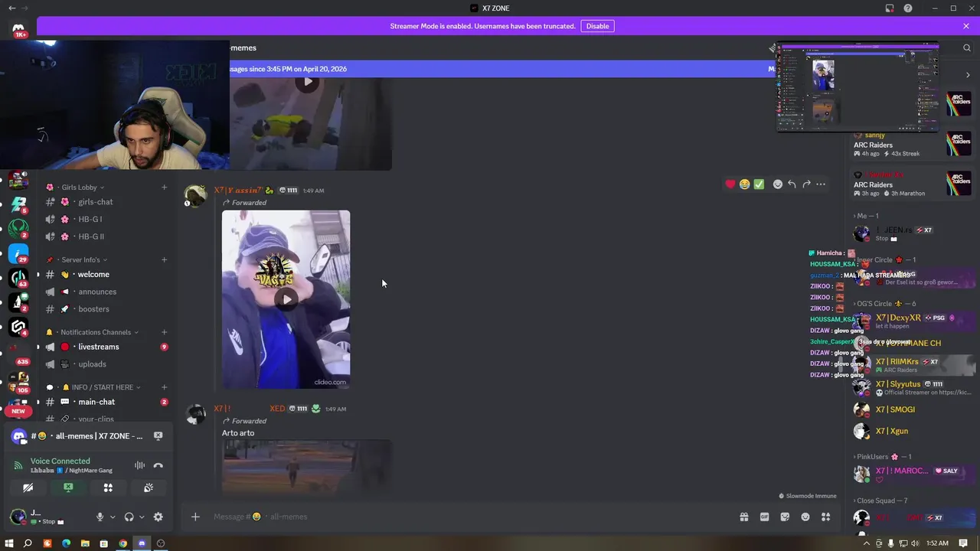Viewport: 980px width, 551px height.
Task: Create channel in Server Info's category
Action: click(x=164, y=260)
